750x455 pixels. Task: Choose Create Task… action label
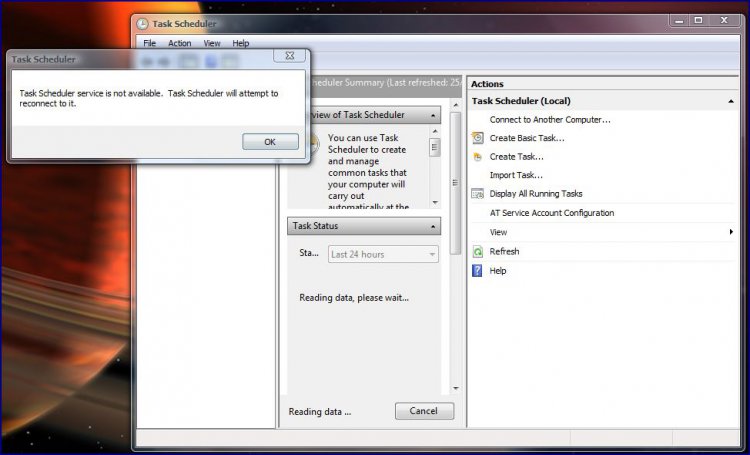[517, 156]
